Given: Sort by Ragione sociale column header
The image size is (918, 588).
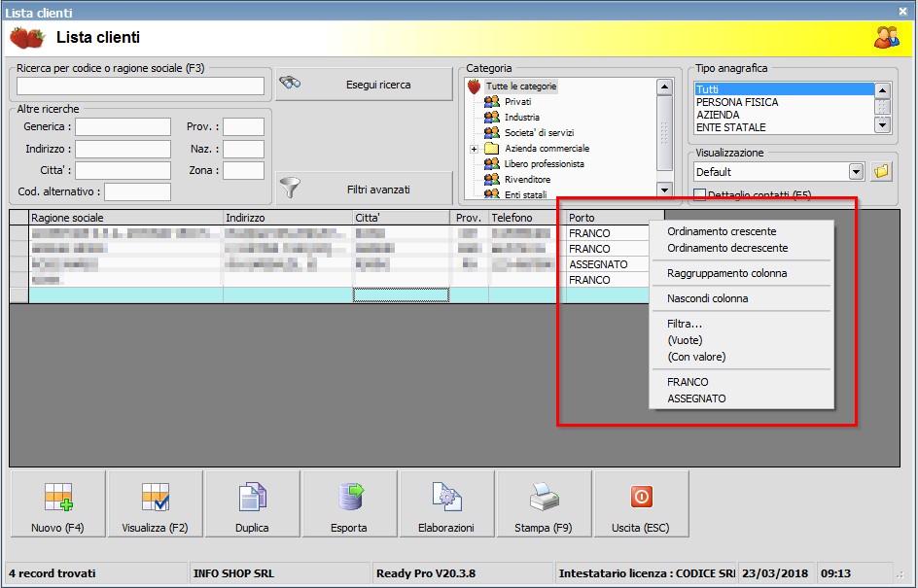Looking at the screenshot, I should point(125,218).
